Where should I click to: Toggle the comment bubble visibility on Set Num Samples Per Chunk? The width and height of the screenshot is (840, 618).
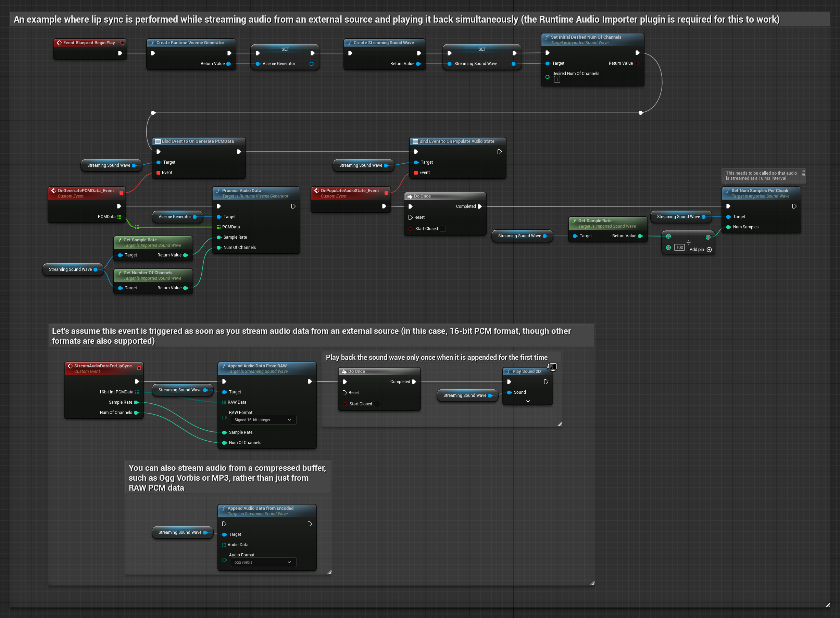click(x=803, y=175)
